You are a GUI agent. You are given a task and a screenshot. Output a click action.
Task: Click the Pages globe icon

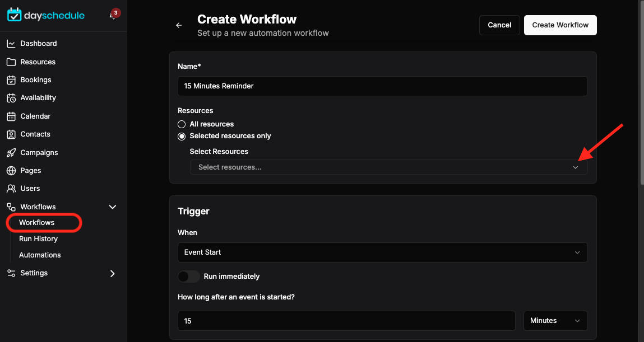coord(11,171)
